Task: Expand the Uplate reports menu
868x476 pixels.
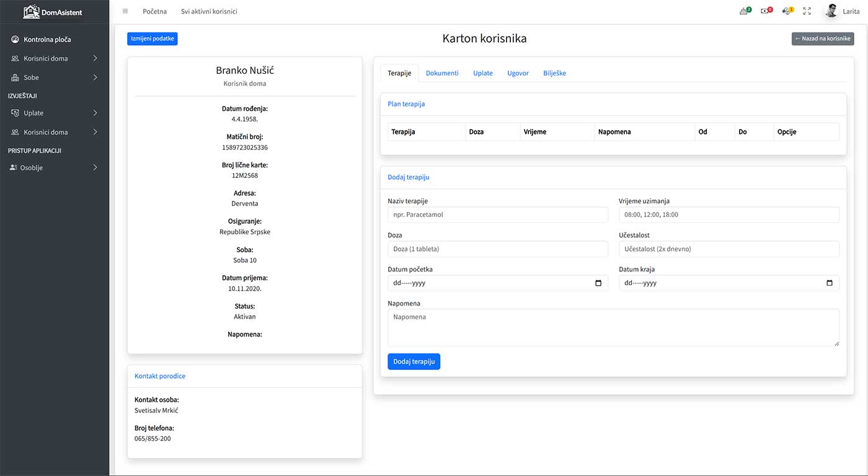Action: click(95, 113)
